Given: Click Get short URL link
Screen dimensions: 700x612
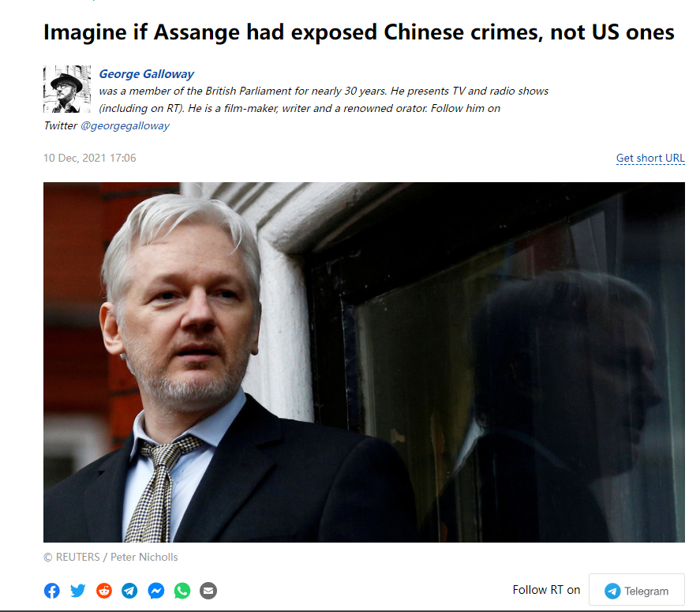Looking at the screenshot, I should pyautogui.click(x=650, y=158).
